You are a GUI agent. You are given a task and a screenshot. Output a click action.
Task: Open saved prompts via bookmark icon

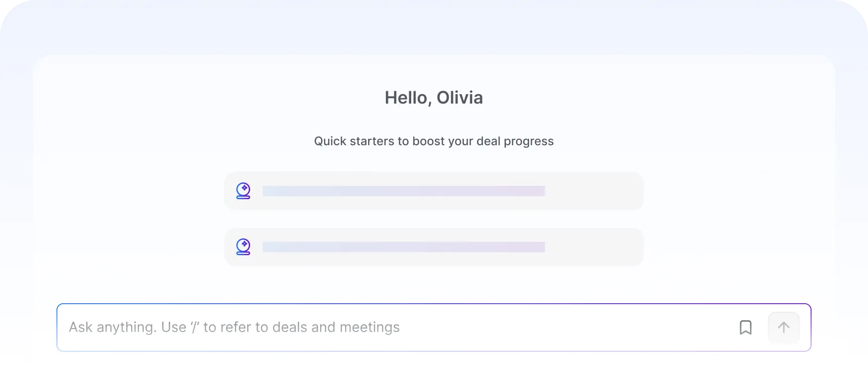point(745,327)
